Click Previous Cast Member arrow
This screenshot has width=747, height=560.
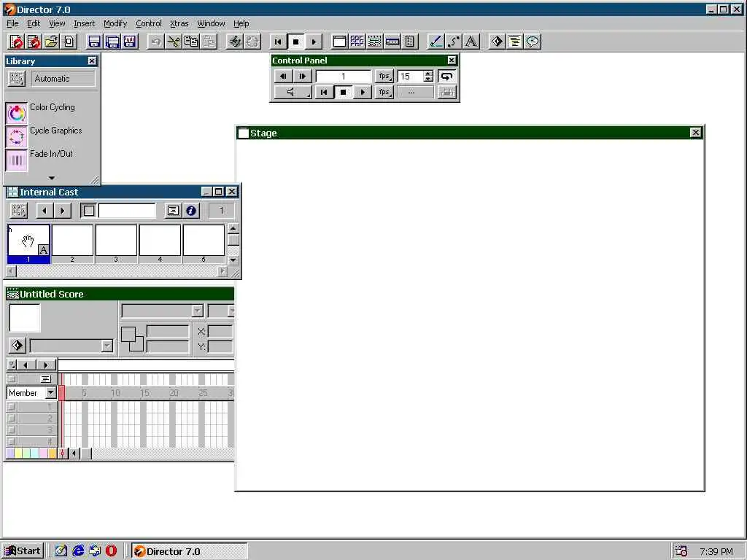[x=44, y=211]
